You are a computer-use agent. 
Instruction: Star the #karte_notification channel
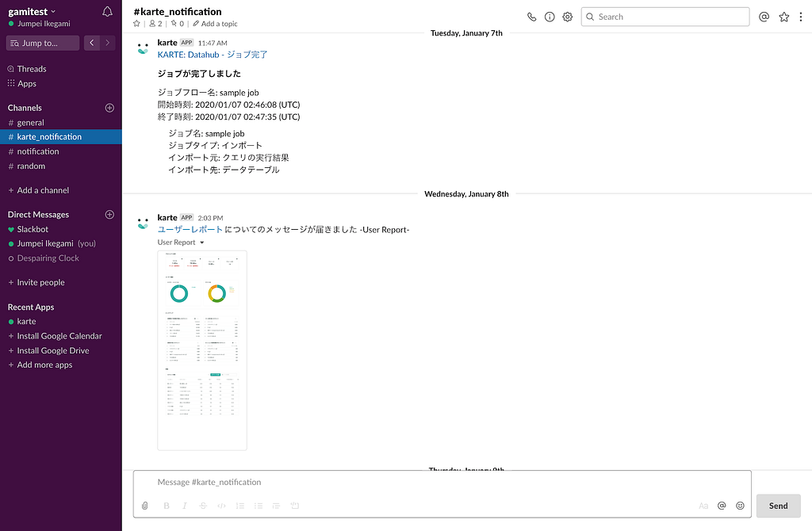coord(136,23)
